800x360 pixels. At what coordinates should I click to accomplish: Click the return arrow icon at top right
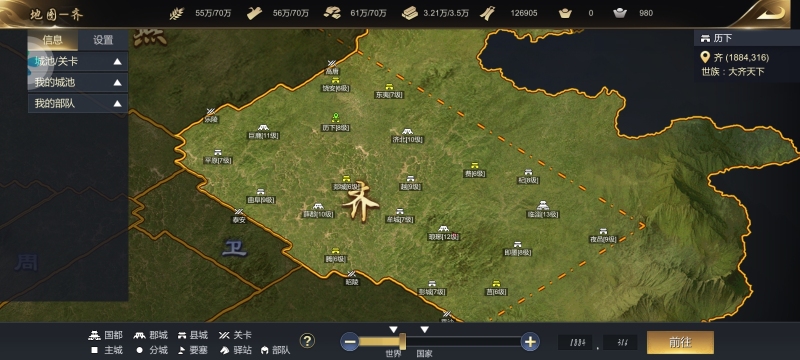click(770, 14)
